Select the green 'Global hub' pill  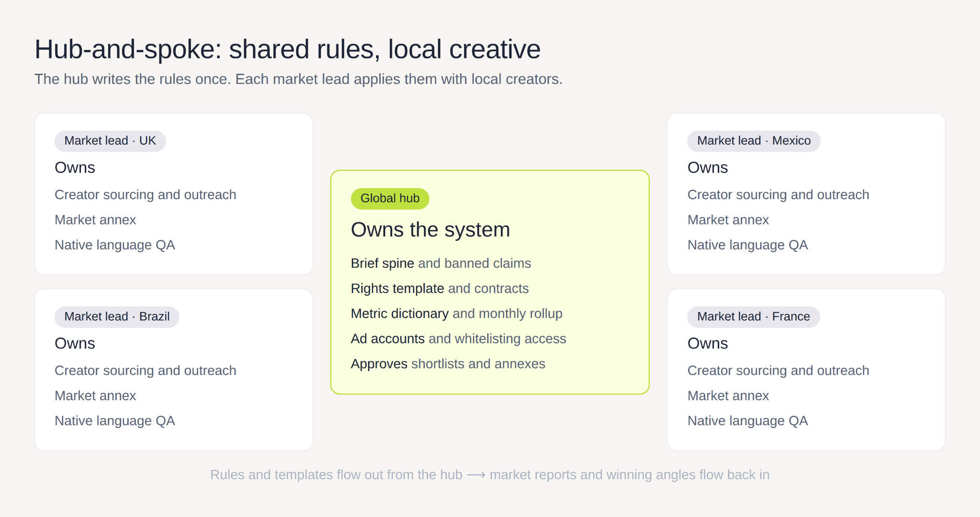click(x=390, y=198)
